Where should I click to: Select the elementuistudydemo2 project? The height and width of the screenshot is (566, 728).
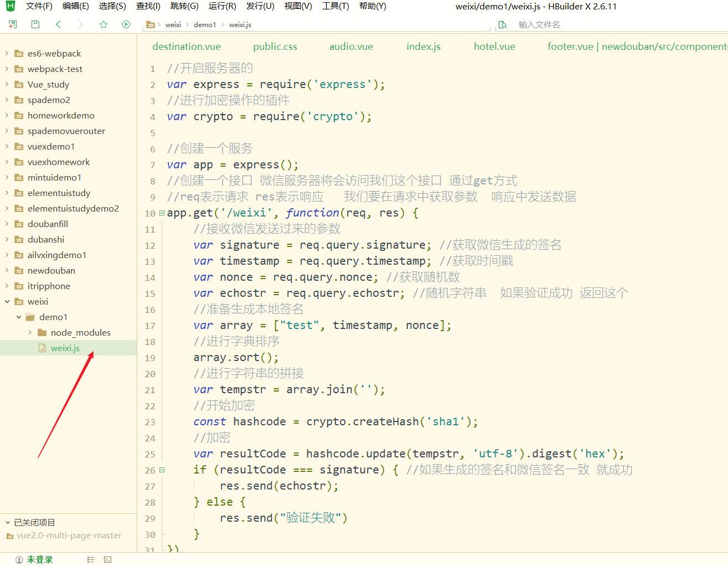coord(73,209)
